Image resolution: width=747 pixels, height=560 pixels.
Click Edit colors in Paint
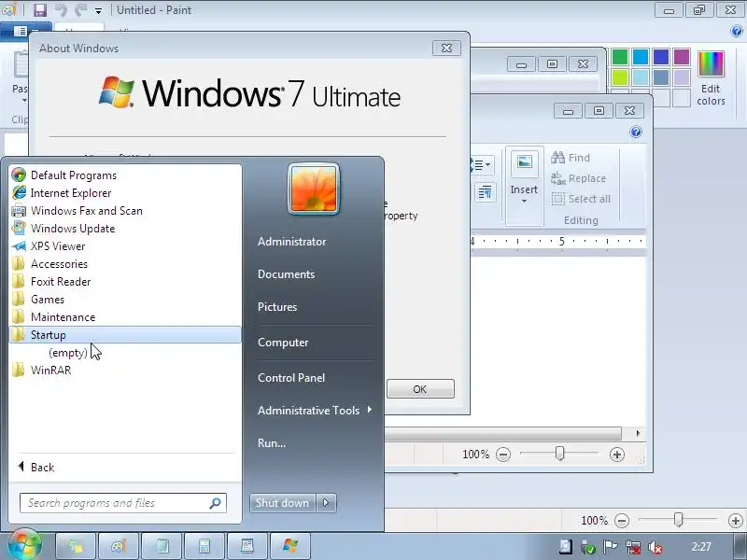coord(711,78)
